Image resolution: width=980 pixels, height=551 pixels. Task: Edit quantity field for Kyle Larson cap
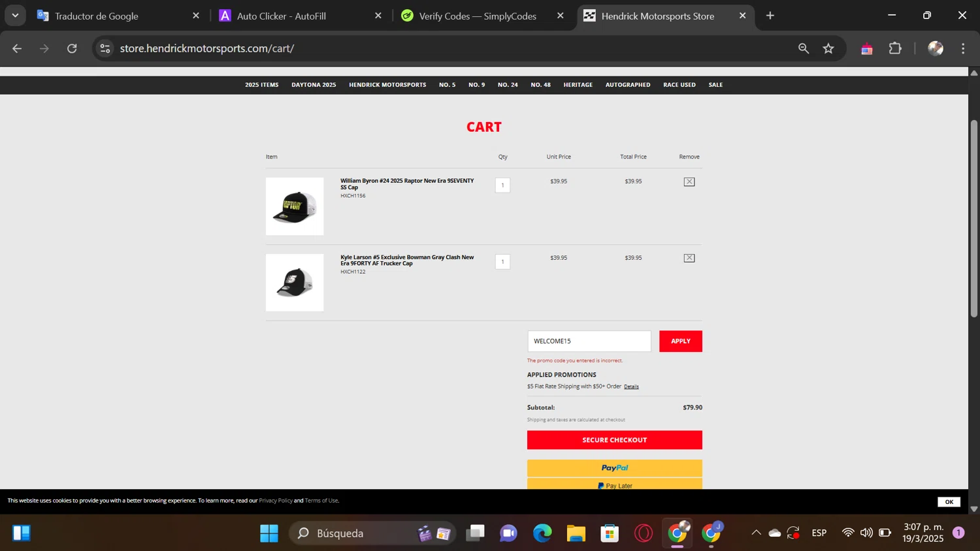[x=502, y=262]
